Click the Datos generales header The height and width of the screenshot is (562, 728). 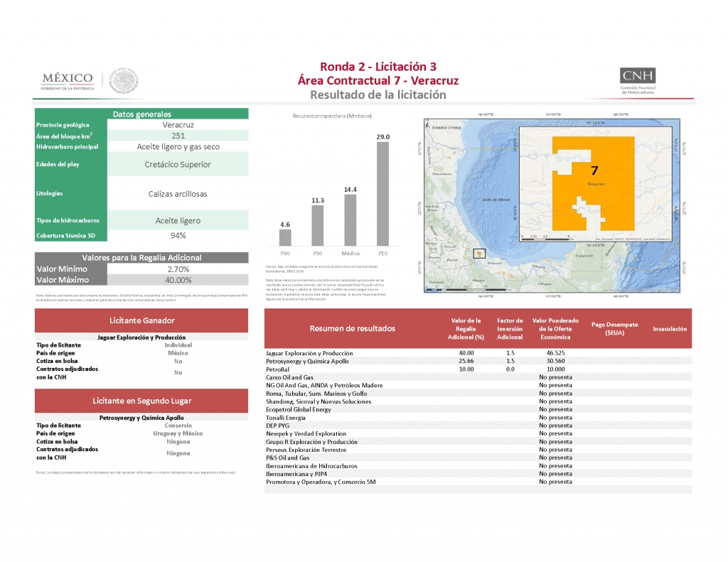coord(141,114)
